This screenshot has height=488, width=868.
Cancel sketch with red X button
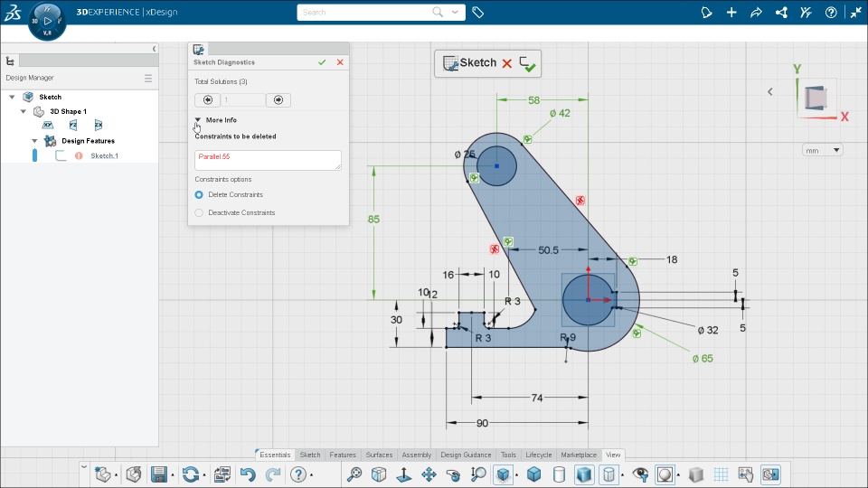point(506,63)
